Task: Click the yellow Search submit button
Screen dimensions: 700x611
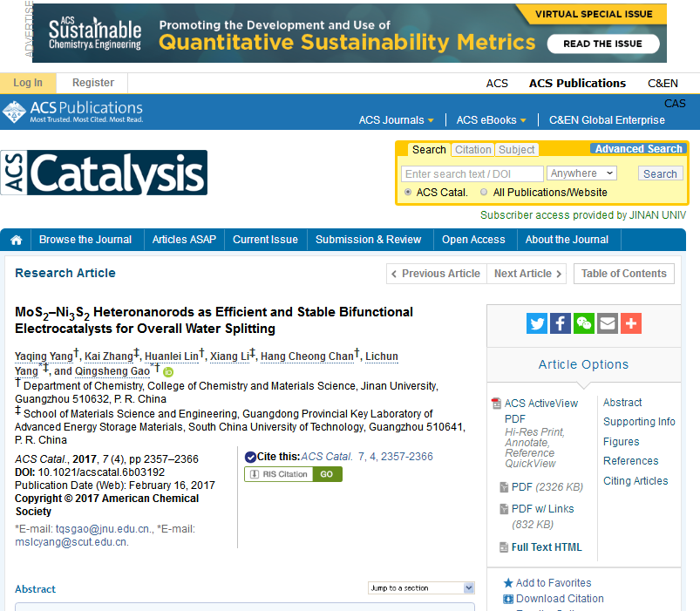Action: pyautogui.click(x=660, y=173)
